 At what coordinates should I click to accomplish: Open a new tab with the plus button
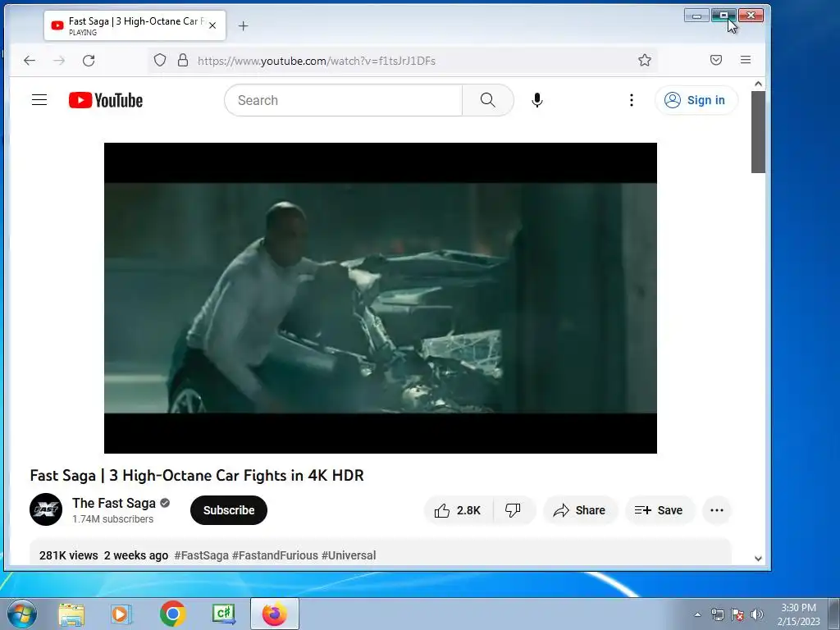pyautogui.click(x=243, y=25)
